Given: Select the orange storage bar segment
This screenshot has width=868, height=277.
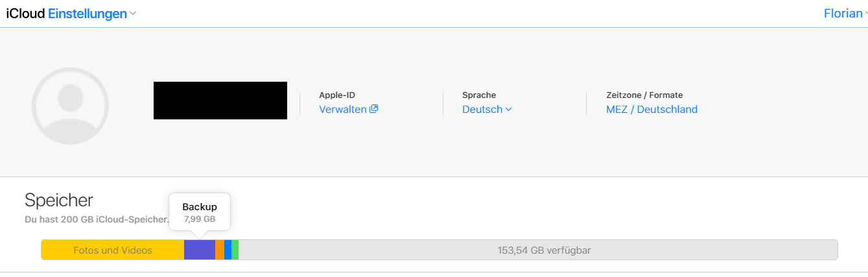Looking at the screenshot, I should pyautogui.click(x=220, y=250).
